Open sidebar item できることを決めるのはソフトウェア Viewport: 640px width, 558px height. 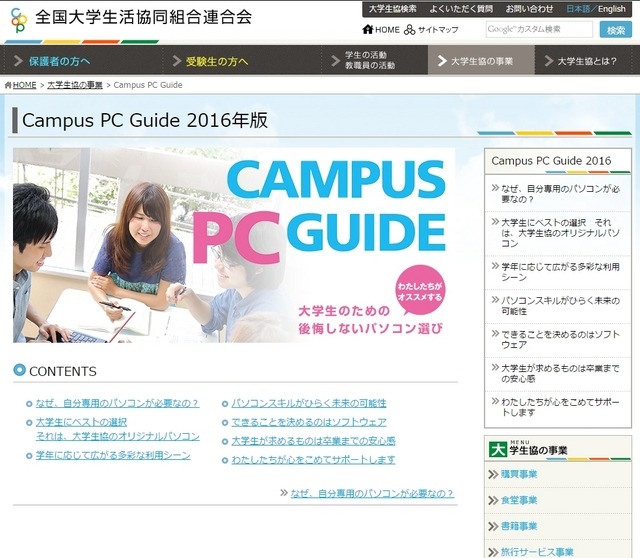pos(558,340)
